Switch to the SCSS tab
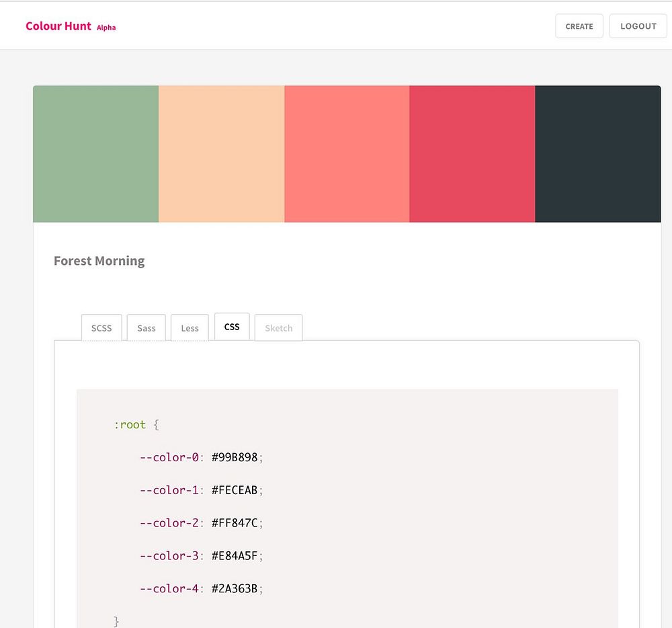672x628 pixels. tap(101, 328)
